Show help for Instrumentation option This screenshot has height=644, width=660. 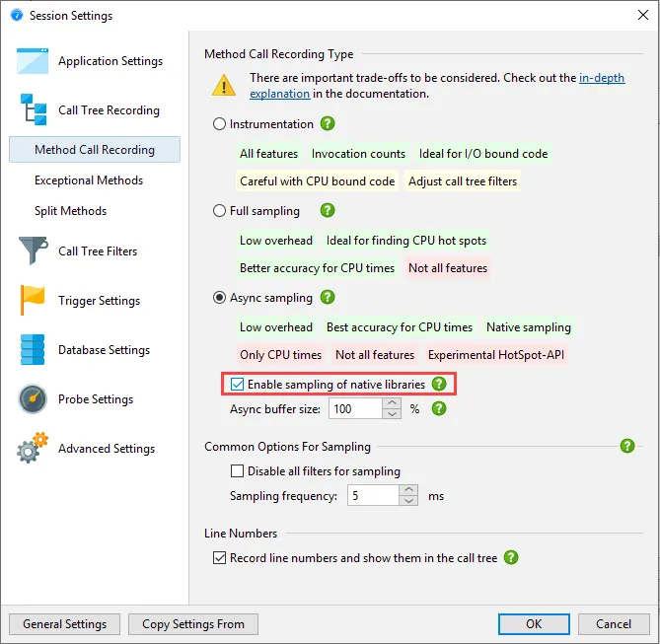point(328,123)
